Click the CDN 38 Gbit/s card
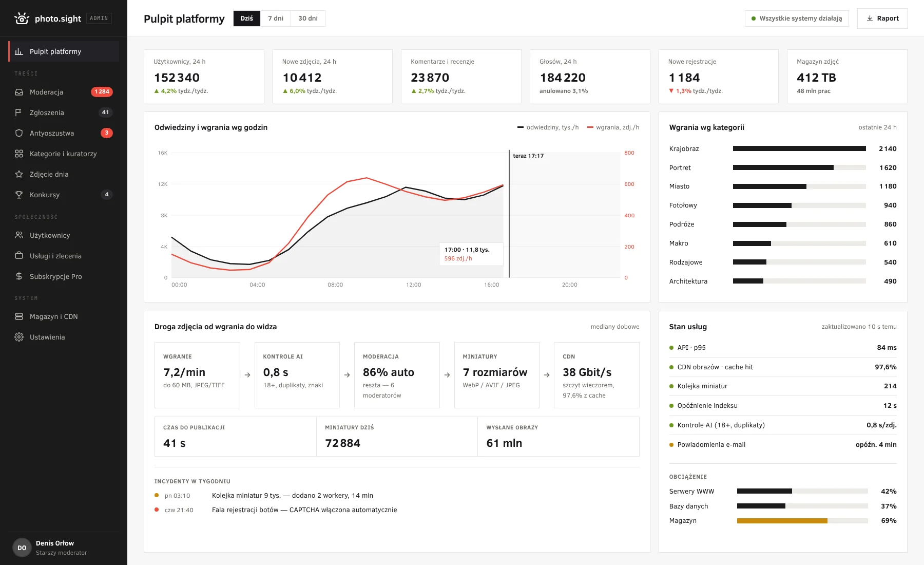The image size is (924, 565). 596,375
